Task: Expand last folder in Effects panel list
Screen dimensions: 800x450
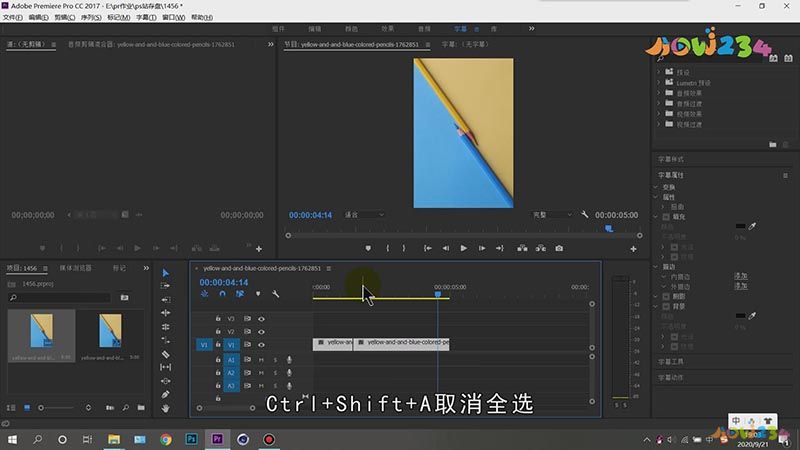Action: click(659, 124)
